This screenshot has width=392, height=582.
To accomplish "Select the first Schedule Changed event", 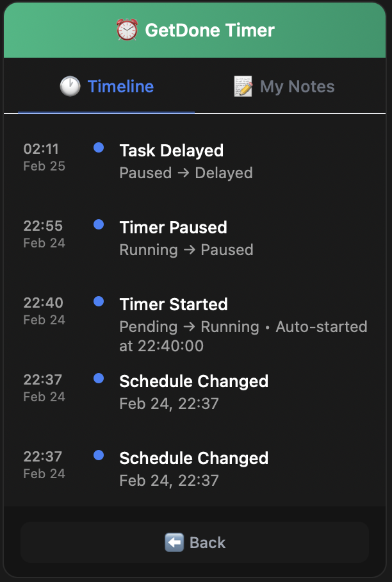I will (x=193, y=381).
